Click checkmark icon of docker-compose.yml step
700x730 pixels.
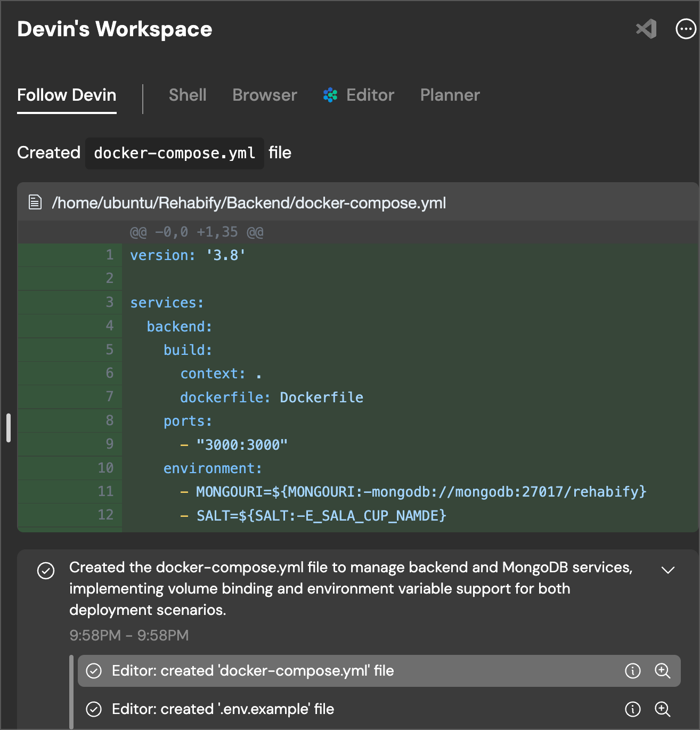[x=94, y=671]
